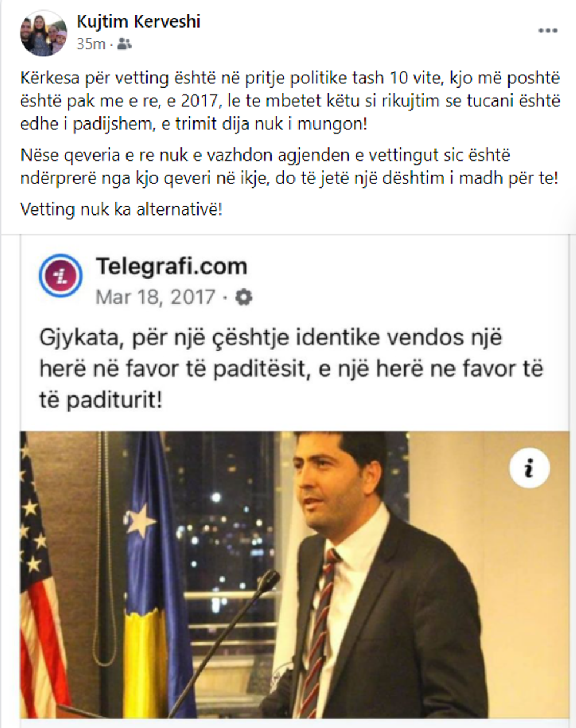576x728 pixels.
Task: Open Kujtim Kerveshi's profile name link
Action: pos(138,22)
